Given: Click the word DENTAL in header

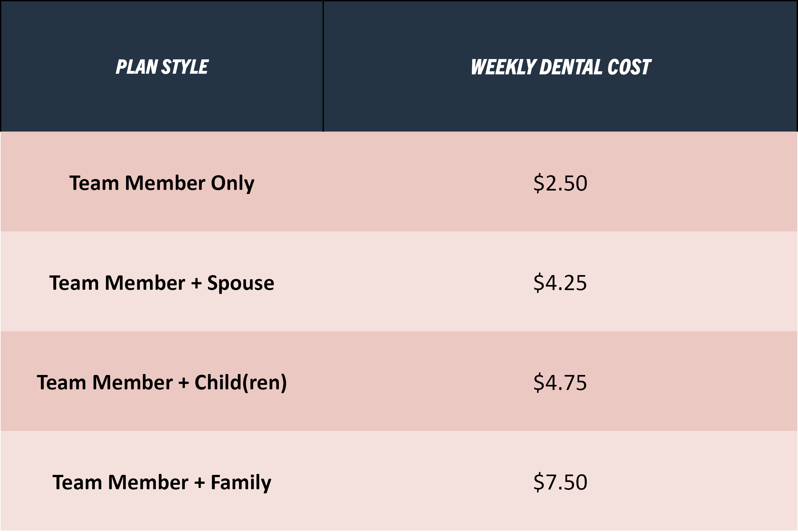Looking at the screenshot, I should tap(571, 67).
